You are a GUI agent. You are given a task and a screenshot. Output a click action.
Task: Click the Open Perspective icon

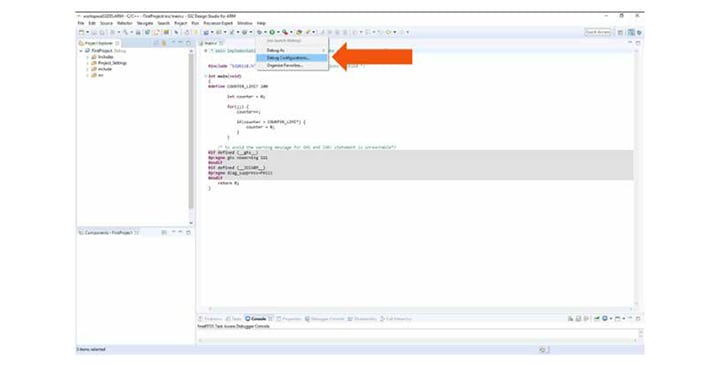[620, 32]
